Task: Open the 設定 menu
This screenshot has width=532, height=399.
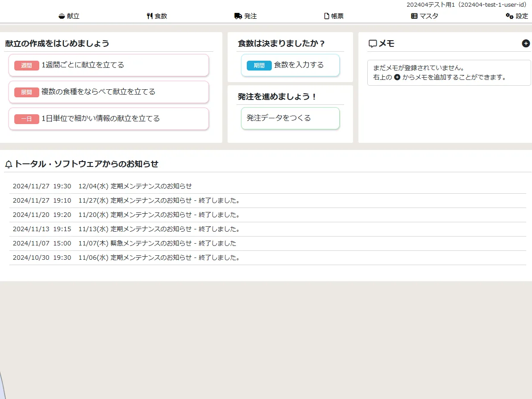Action: click(522, 16)
